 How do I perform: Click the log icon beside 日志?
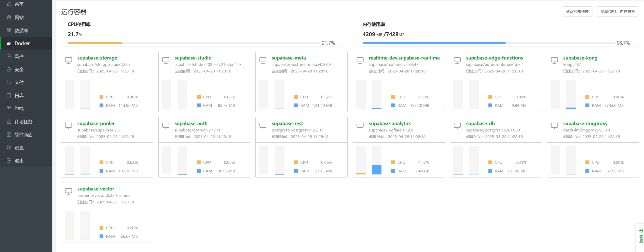(x=9, y=95)
